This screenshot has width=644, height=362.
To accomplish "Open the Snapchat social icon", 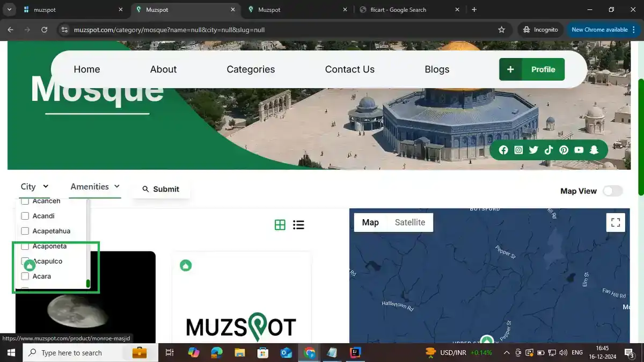I will (594, 150).
